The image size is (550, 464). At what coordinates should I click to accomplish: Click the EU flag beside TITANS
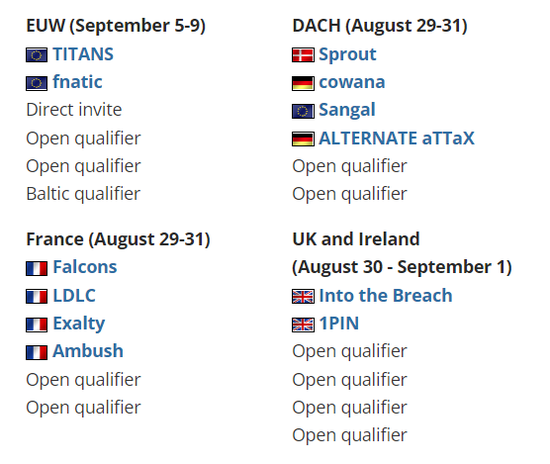[x=36, y=55]
